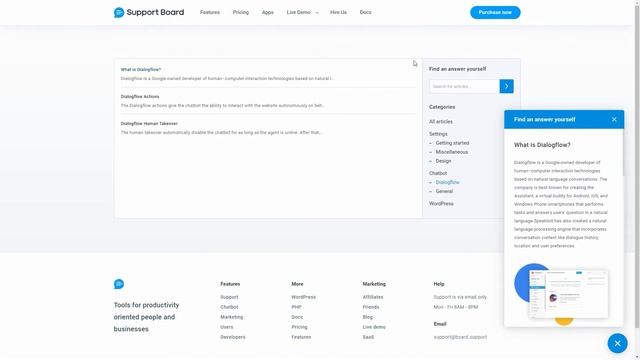Open the footer Features link under More

[x=301, y=337]
